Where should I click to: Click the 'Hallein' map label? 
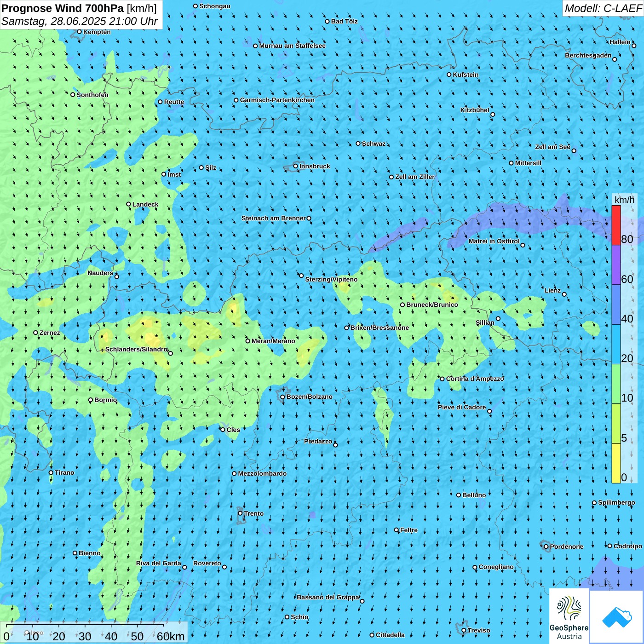[620, 42]
